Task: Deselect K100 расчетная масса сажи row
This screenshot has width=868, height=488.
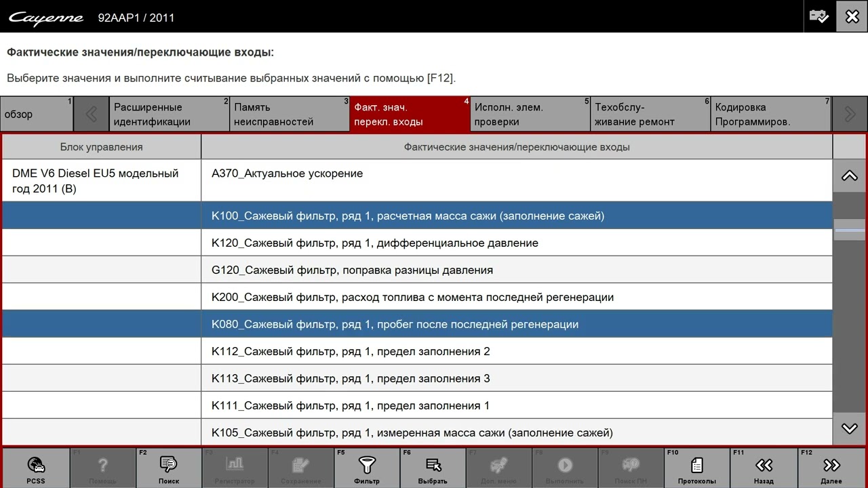Action: [x=517, y=216]
